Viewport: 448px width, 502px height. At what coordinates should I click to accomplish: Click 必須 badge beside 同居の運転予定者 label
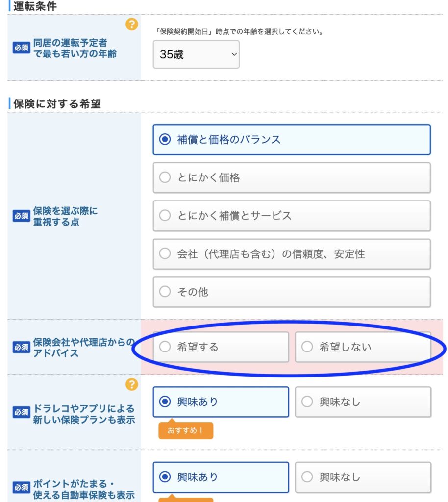[x=22, y=48]
